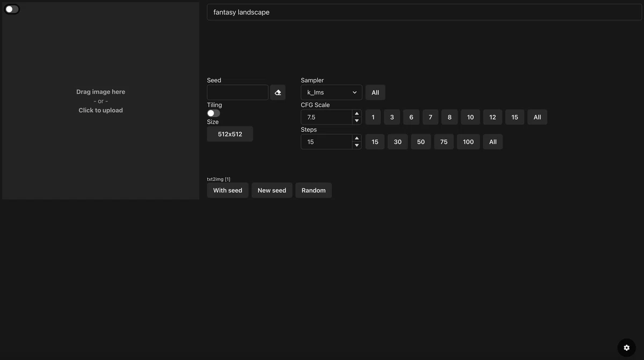Toggle the switch above the upload area
Screen dimensions: 644x360
pos(12,9)
